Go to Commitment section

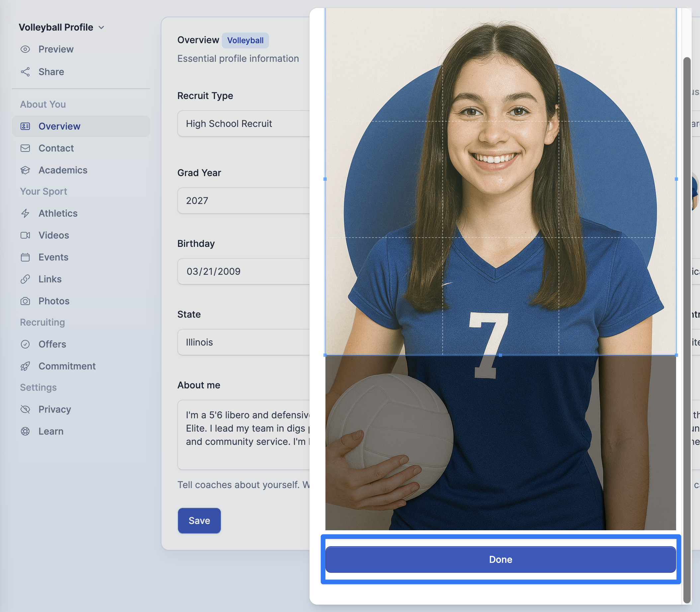[x=67, y=366]
